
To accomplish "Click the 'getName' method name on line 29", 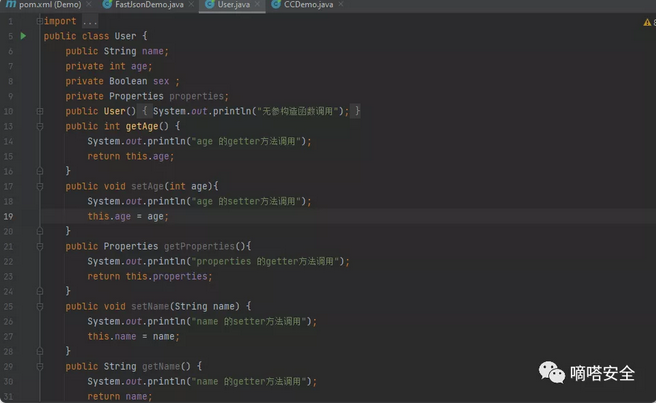I will pyautogui.click(x=161, y=367).
